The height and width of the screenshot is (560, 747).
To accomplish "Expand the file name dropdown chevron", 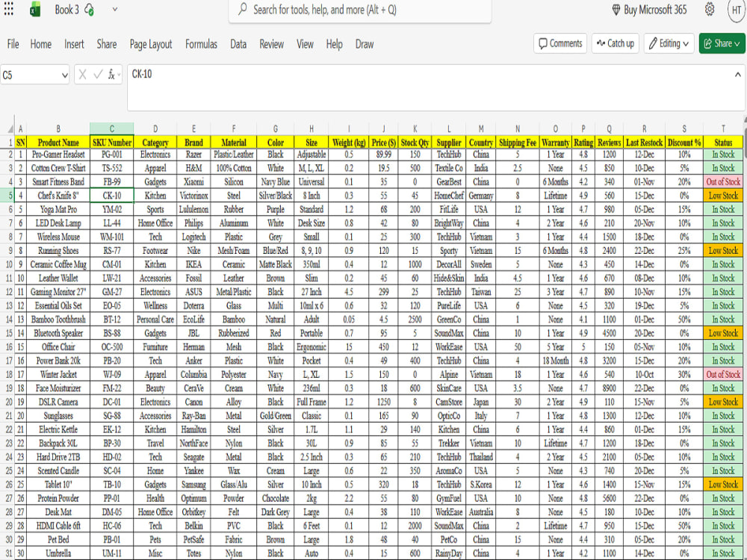I will (115, 10).
